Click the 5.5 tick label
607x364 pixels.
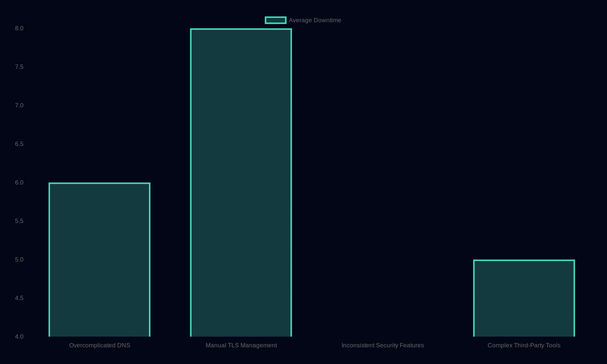coord(19,221)
